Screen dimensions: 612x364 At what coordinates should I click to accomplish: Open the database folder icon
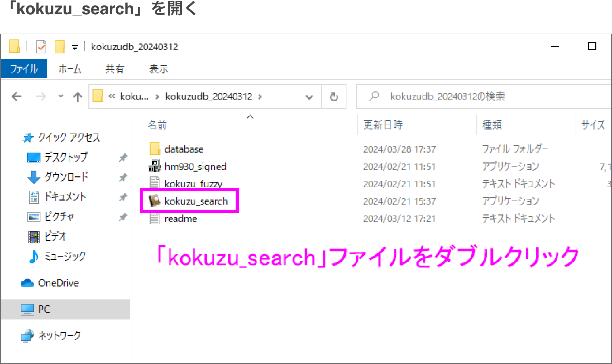coord(155,149)
